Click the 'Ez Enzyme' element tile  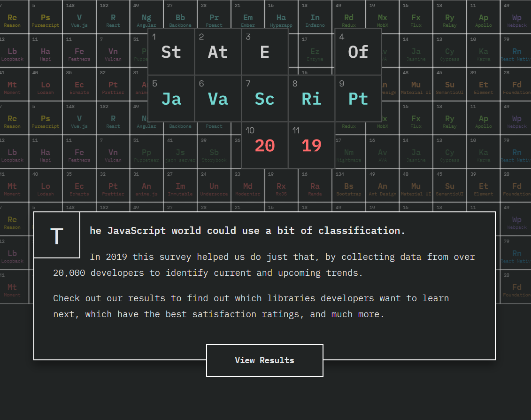(x=315, y=51)
